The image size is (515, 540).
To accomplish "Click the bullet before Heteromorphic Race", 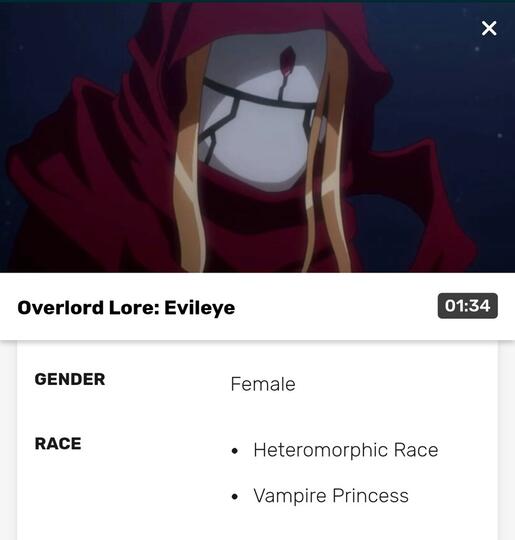I will (235, 451).
